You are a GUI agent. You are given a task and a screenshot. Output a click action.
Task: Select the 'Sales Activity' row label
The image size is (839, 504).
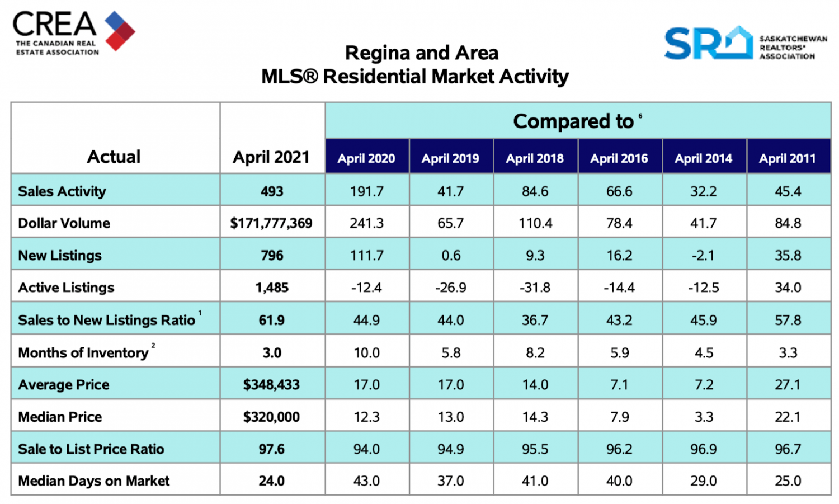click(62, 191)
